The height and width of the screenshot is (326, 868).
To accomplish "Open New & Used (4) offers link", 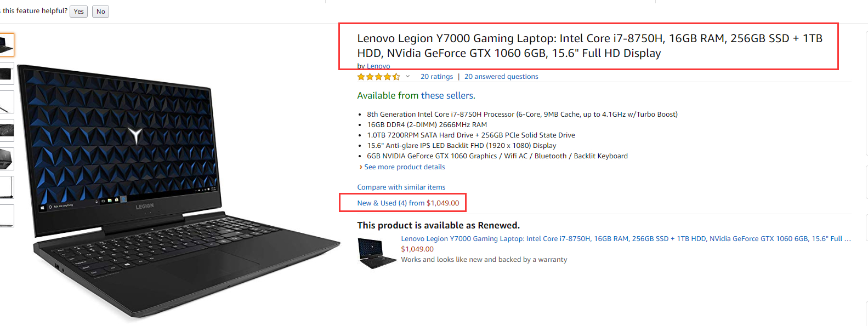I will pyautogui.click(x=408, y=203).
